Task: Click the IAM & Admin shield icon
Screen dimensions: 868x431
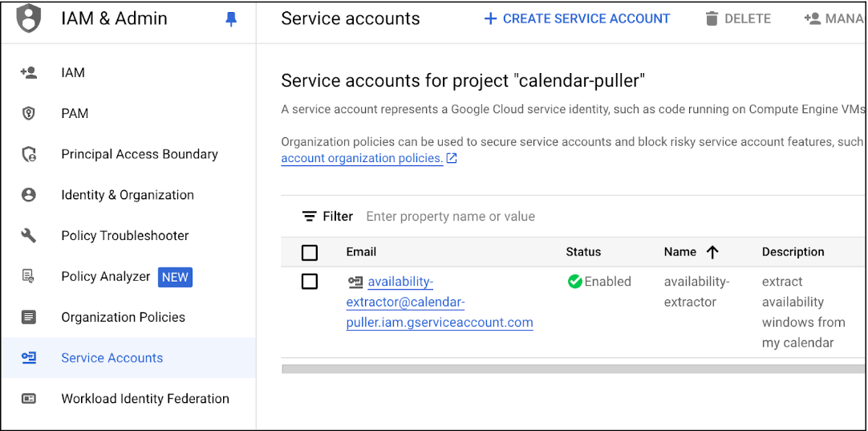Action: 29,18
